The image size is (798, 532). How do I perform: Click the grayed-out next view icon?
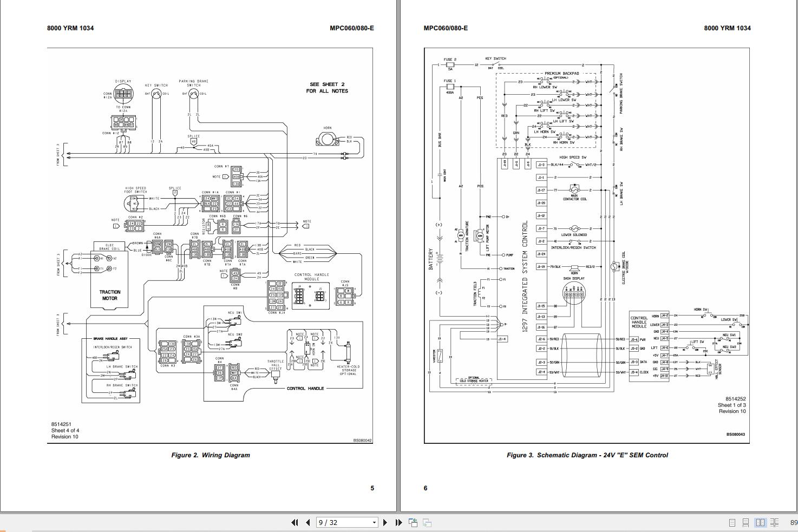[x=427, y=523]
